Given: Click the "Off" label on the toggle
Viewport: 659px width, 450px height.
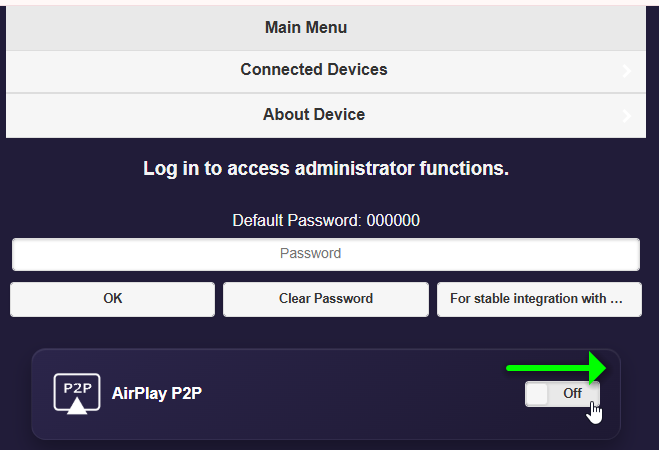Looking at the screenshot, I should tap(572, 394).
